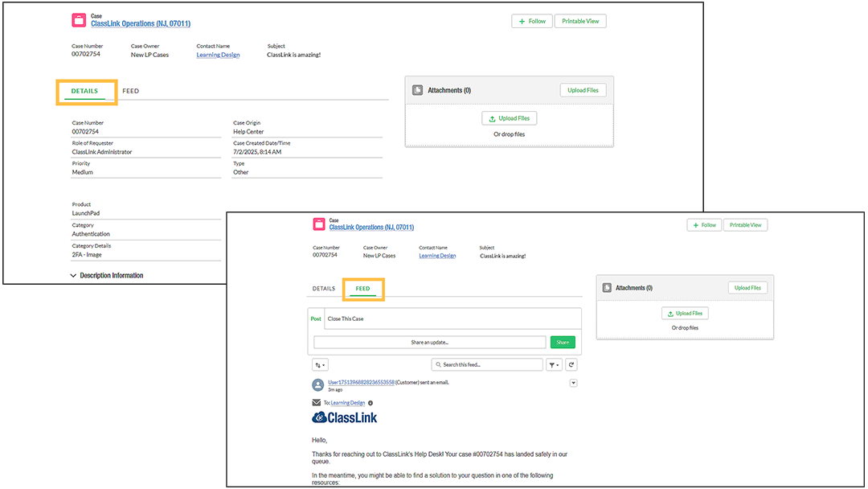The width and height of the screenshot is (868, 489).
Task: Click Follow button in Feed view
Action: tap(704, 225)
